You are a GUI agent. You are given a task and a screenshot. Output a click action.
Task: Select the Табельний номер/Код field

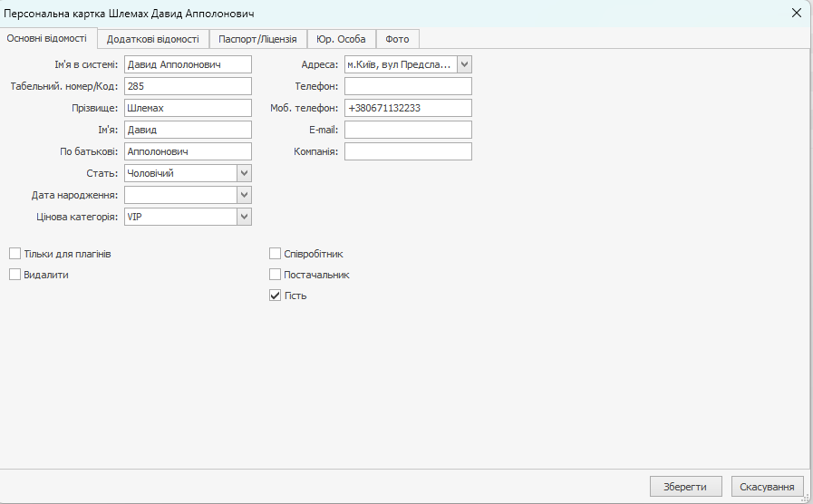coord(187,86)
